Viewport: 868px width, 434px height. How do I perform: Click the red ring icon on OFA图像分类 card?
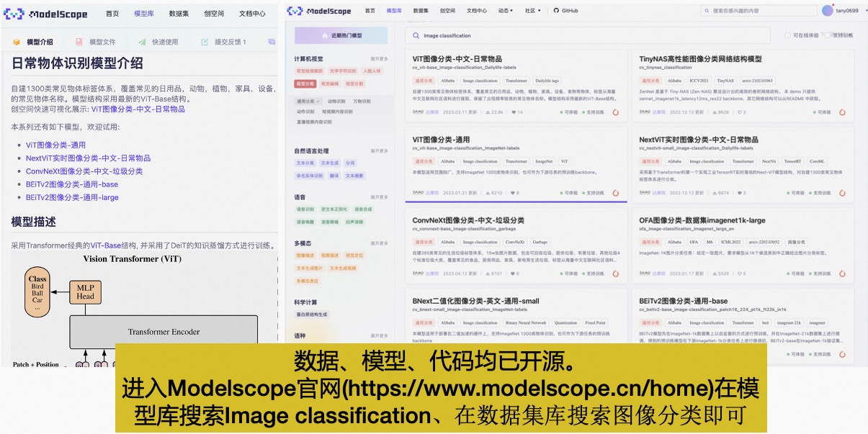(842, 273)
